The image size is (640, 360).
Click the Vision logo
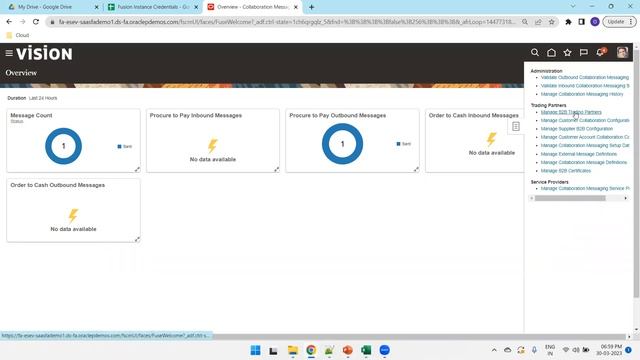pyautogui.click(x=44, y=53)
